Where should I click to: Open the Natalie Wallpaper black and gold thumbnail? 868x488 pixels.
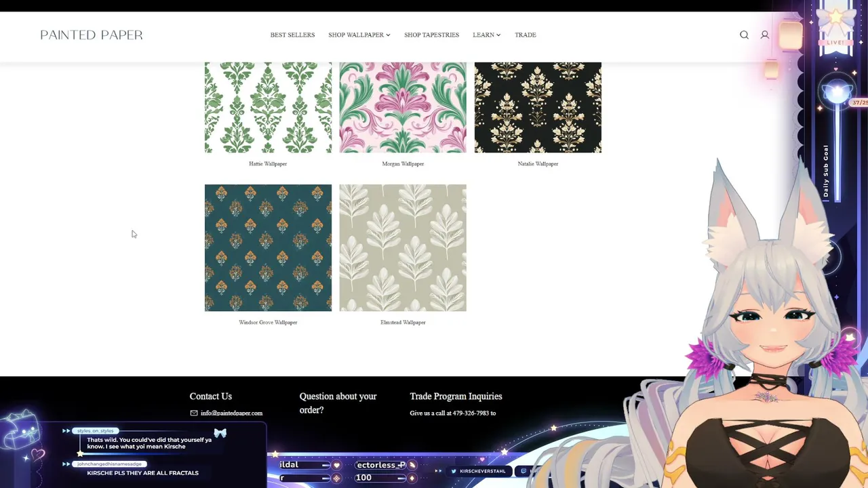pyautogui.click(x=538, y=107)
